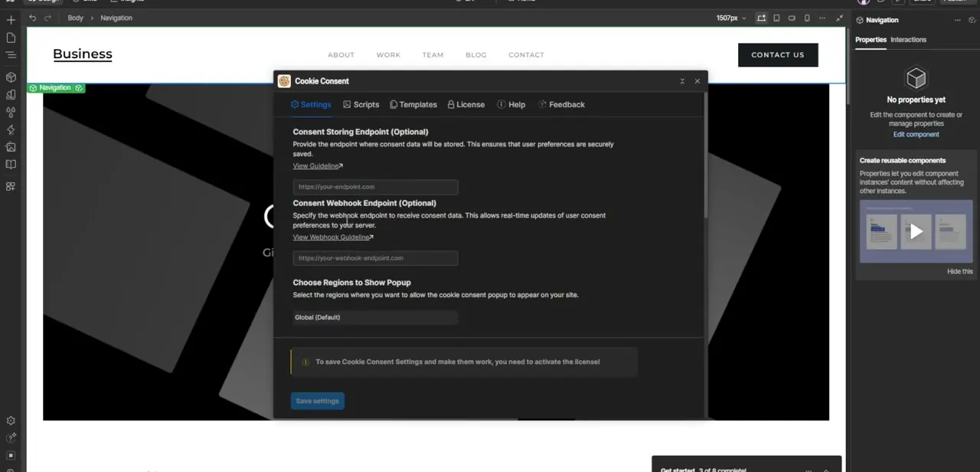Click Hide this in the components tip
This screenshot has width=980, height=472.
coord(959,271)
